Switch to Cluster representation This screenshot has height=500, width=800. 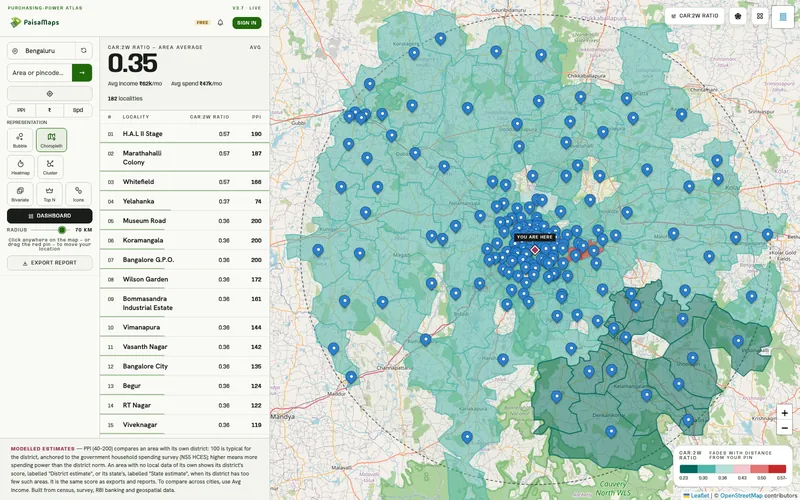[50, 167]
